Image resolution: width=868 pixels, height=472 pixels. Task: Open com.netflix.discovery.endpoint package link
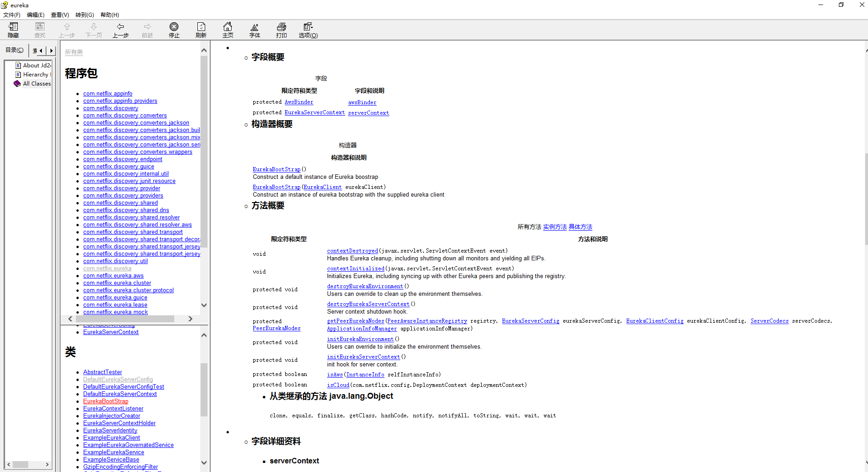tap(123, 159)
